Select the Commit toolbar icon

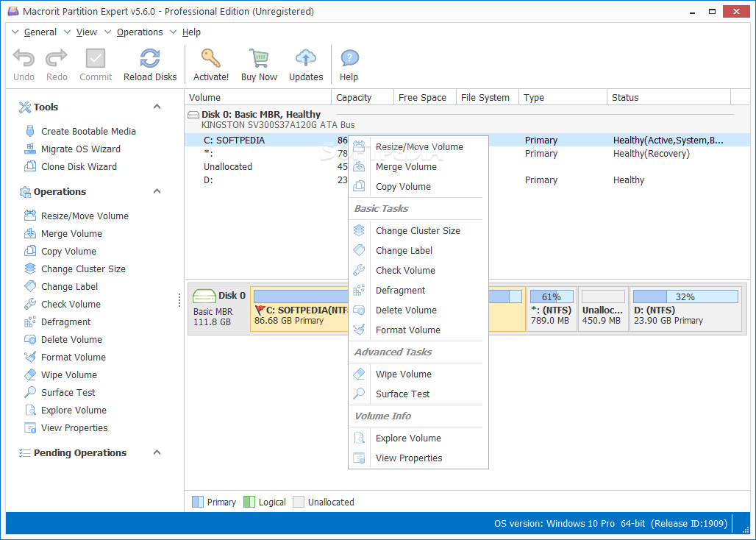(96, 64)
